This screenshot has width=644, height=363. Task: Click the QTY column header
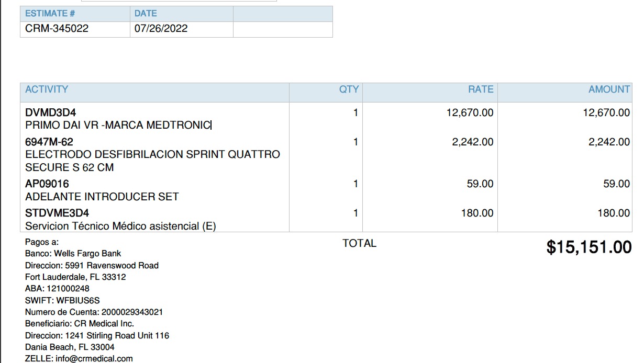(349, 89)
